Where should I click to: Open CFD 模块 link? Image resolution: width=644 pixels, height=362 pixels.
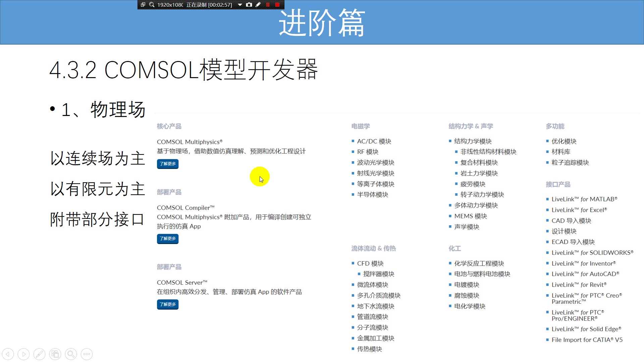(370, 263)
